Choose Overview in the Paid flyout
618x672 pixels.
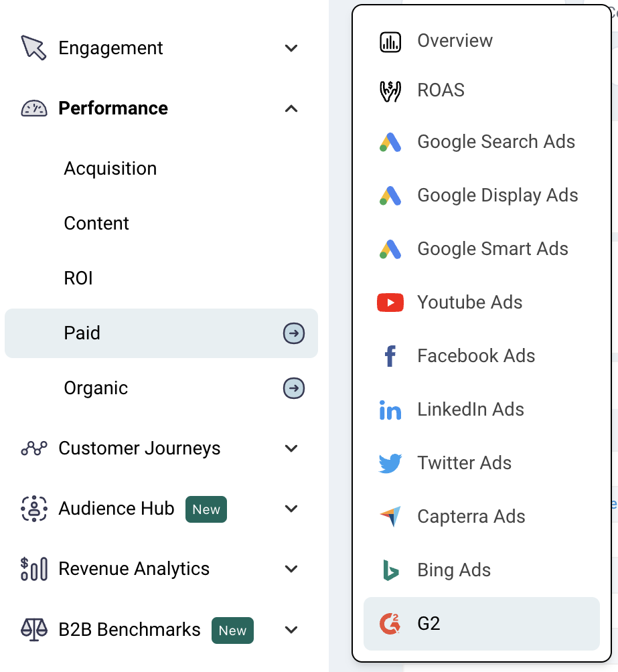click(x=455, y=41)
